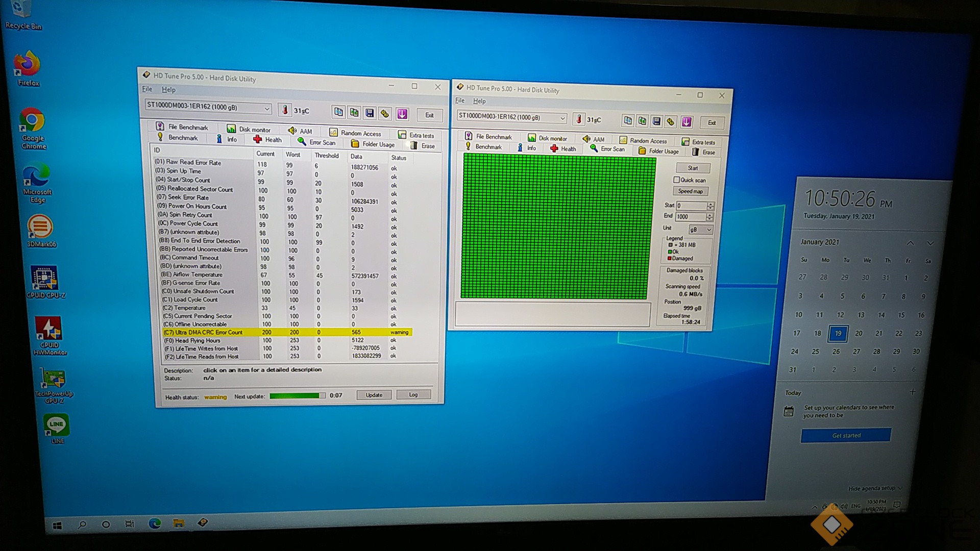
Task: Open the Help menu in the Health window
Action: click(168, 90)
